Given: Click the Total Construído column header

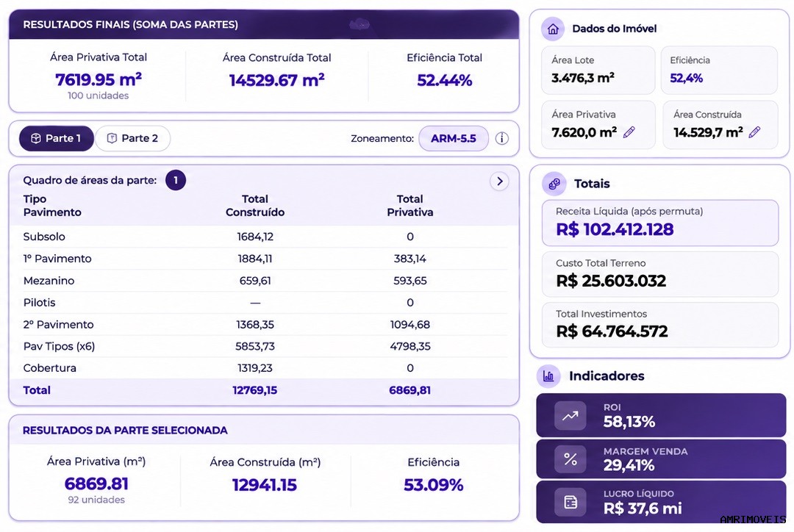Looking at the screenshot, I should 254,206.
